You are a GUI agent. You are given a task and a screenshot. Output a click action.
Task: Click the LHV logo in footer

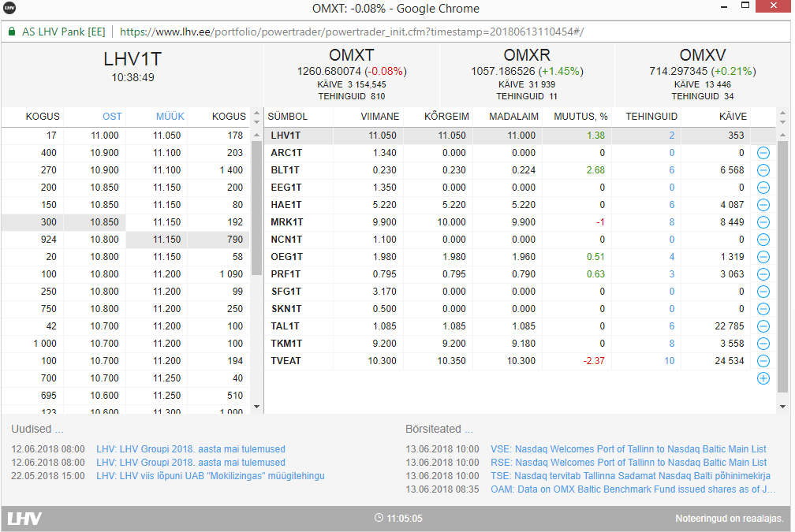(24, 519)
